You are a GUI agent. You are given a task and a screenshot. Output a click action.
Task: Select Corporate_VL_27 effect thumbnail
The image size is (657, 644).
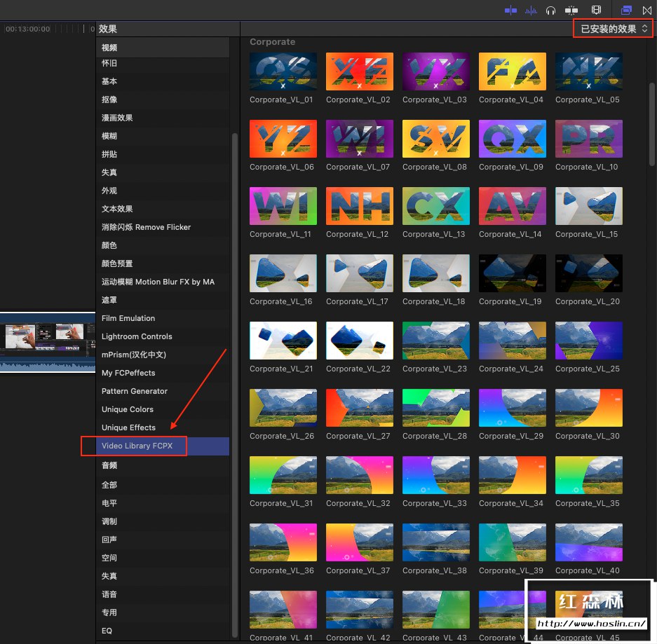[360, 408]
